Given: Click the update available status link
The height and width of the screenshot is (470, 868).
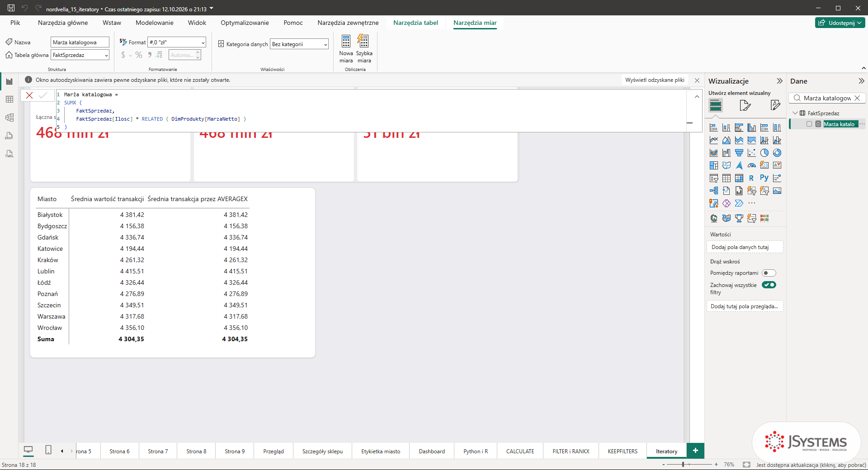Looking at the screenshot, I should click(811, 465).
